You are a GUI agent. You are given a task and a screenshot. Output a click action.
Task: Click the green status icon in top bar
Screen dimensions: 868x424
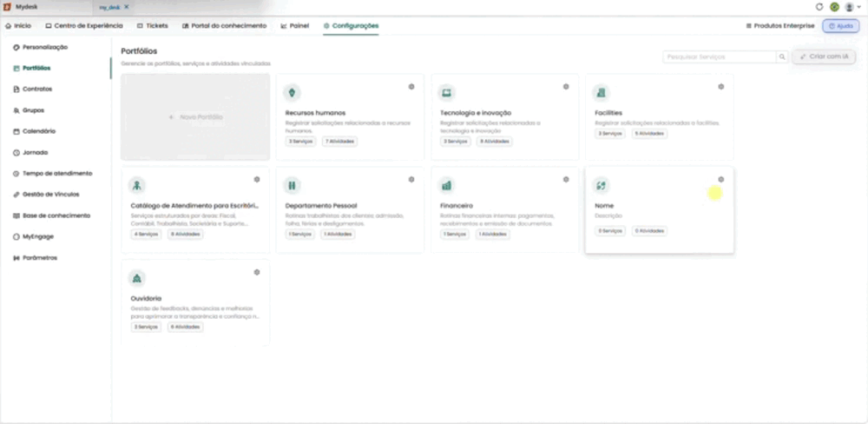pyautogui.click(x=834, y=7)
